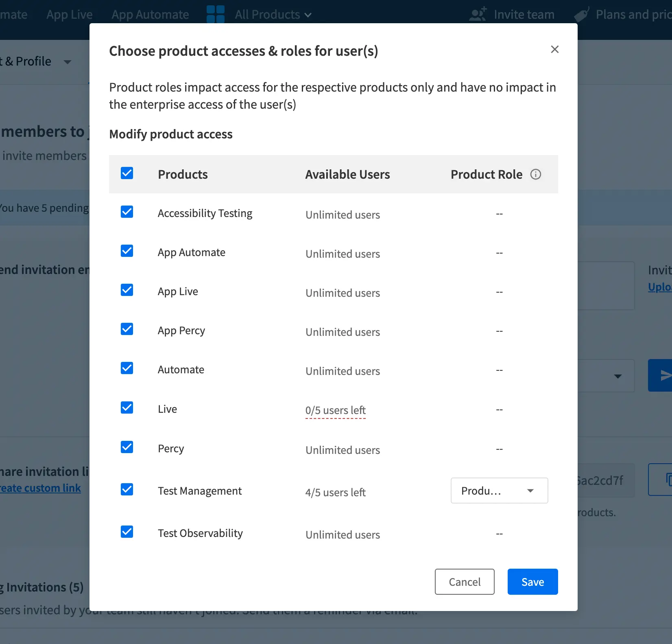This screenshot has height=644, width=672.
Task: Click the 0/5 users left text
Action: point(335,410)
